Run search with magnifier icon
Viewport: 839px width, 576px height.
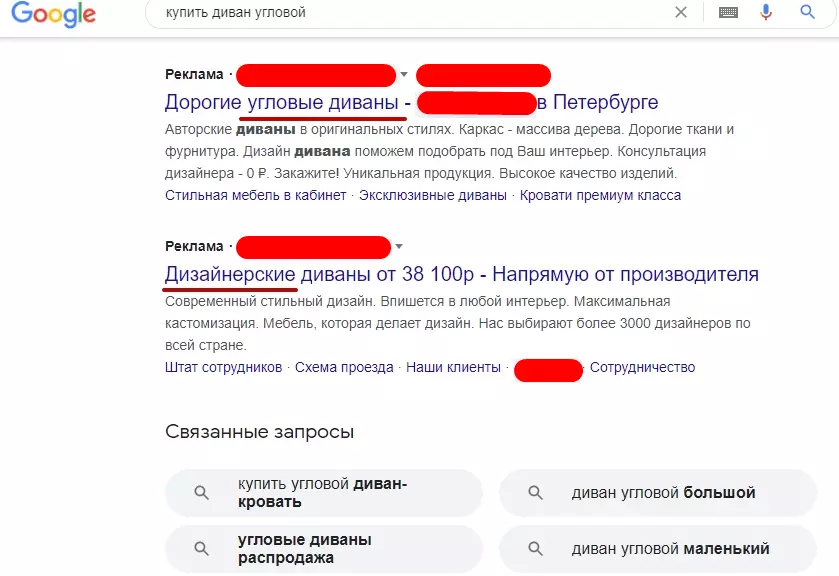point(807,12)
